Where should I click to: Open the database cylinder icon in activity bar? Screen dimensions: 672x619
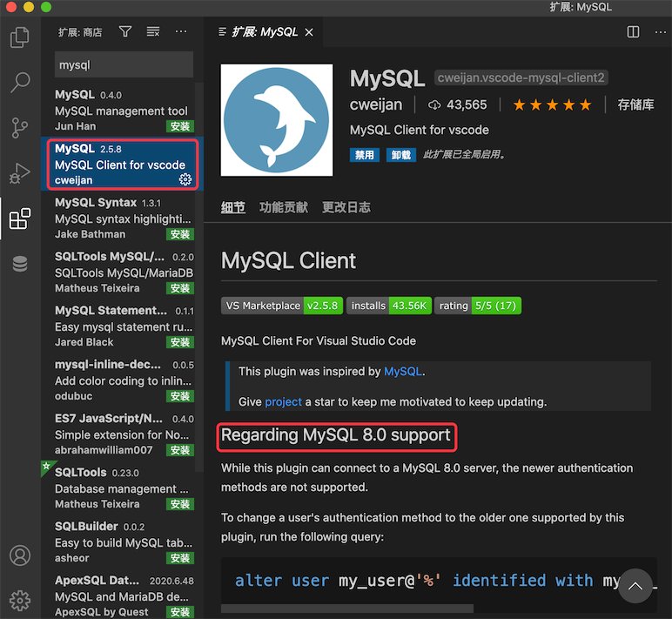point(20,264)
